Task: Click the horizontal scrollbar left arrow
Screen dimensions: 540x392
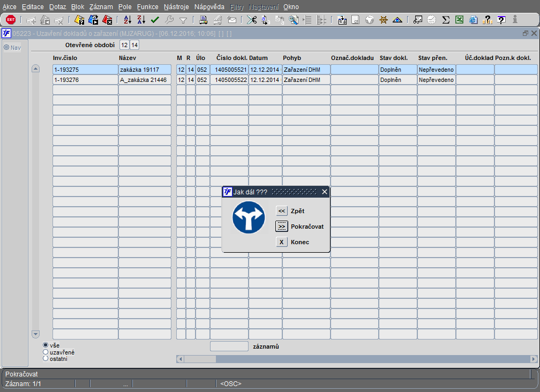Action: [x=180, y=359]
